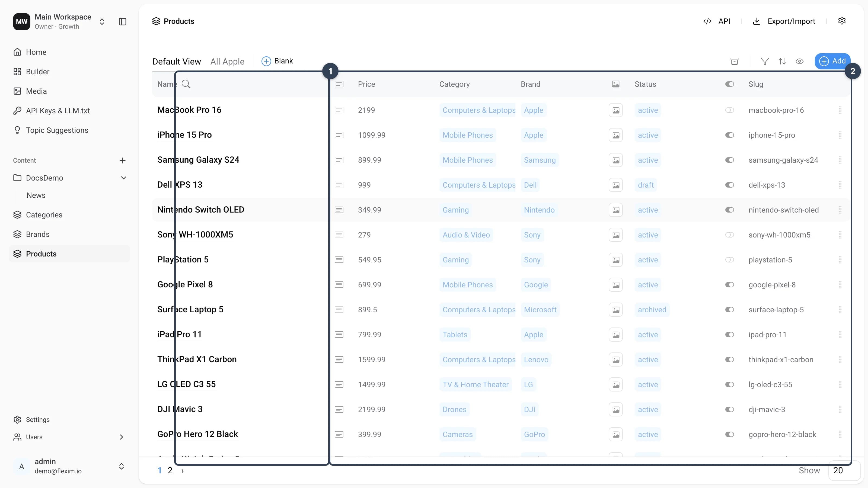Toggle switch for DJI Mavic 3 row
Viewport: 868px width, 488px height.
click(729, 409)
